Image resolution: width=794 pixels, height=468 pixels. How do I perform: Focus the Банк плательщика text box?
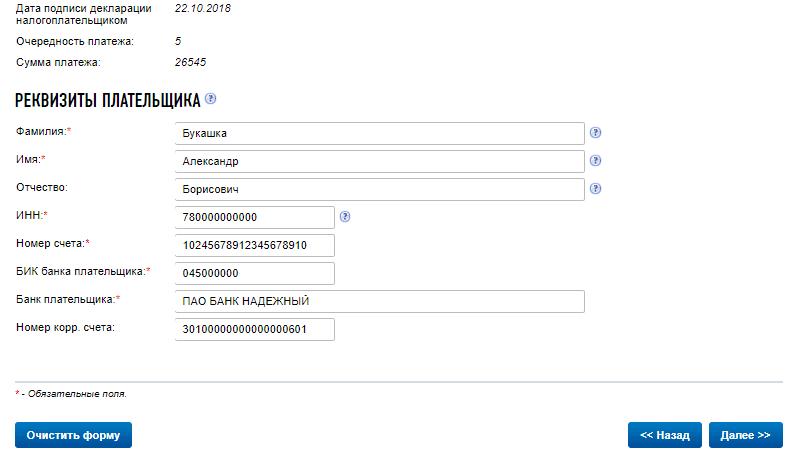click(380, 301)
